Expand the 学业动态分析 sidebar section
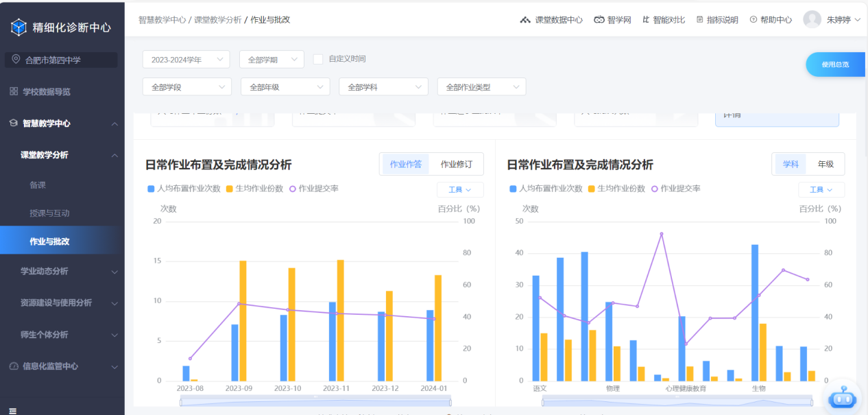The height and width of the screenshot is (415, 868). (x=62, y=271)
